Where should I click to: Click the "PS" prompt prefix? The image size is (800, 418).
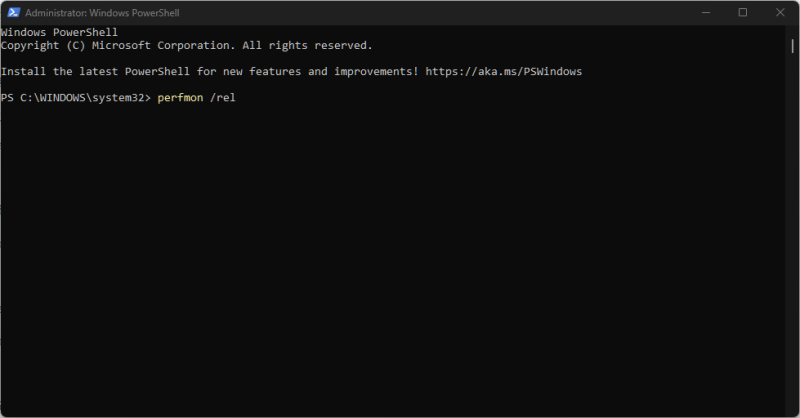click(7, 98)
